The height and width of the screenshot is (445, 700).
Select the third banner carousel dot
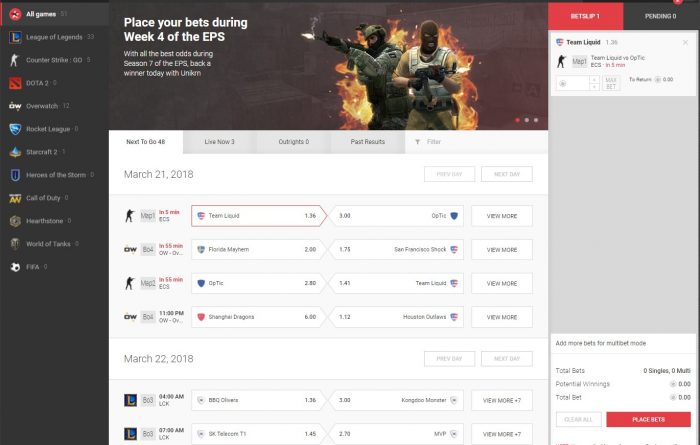[536, 120]
